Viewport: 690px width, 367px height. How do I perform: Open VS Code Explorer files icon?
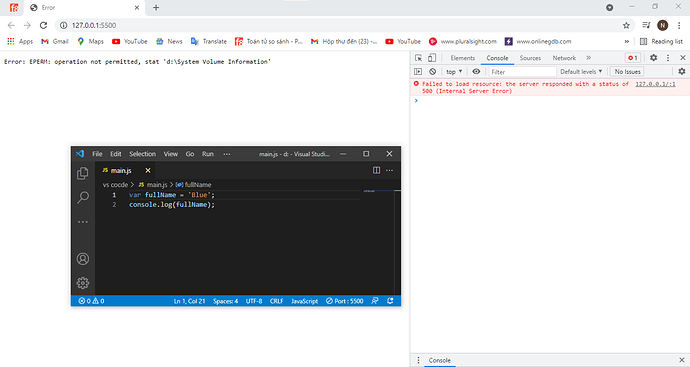pos(83,173)
